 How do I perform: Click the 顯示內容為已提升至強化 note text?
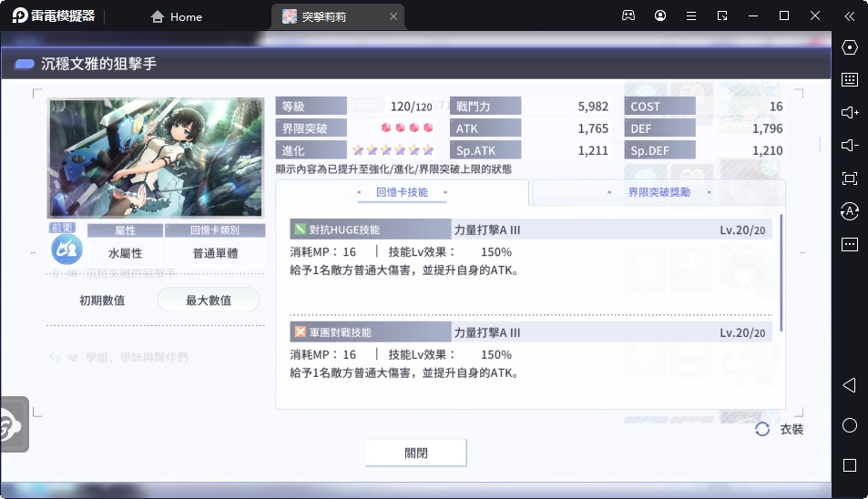pyautogui.click(x=393, y=169)
